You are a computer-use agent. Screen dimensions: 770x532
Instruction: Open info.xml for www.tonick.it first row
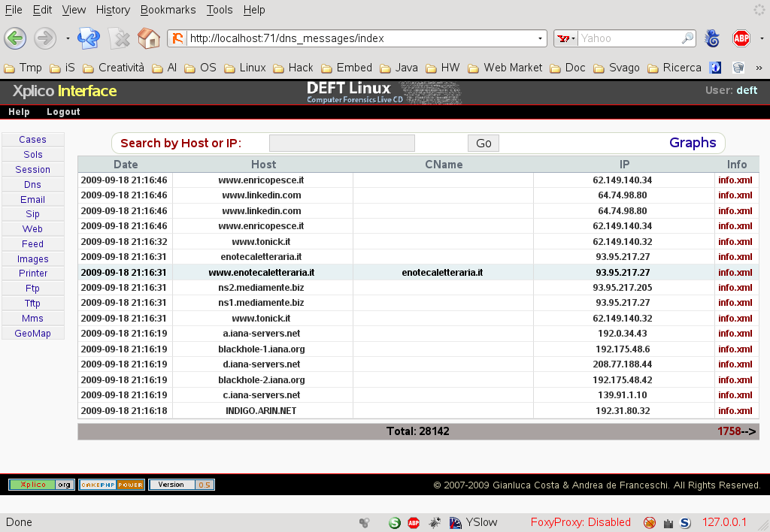(735, 242)
